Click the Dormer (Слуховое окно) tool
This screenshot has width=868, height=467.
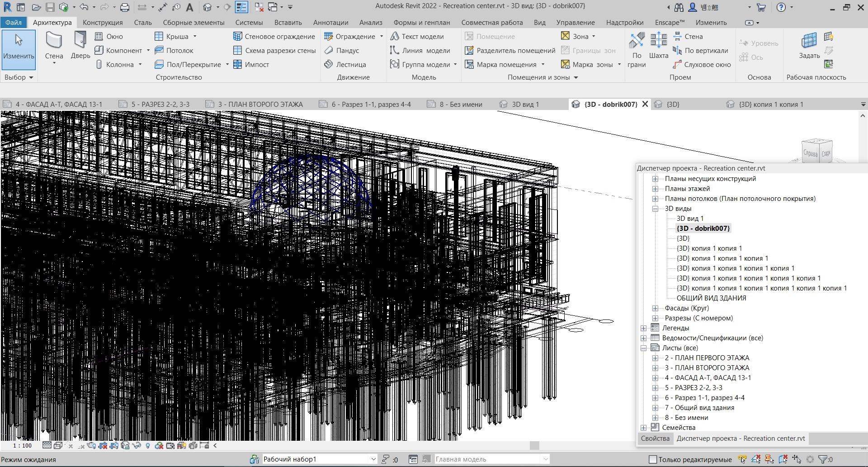point(702,64)
